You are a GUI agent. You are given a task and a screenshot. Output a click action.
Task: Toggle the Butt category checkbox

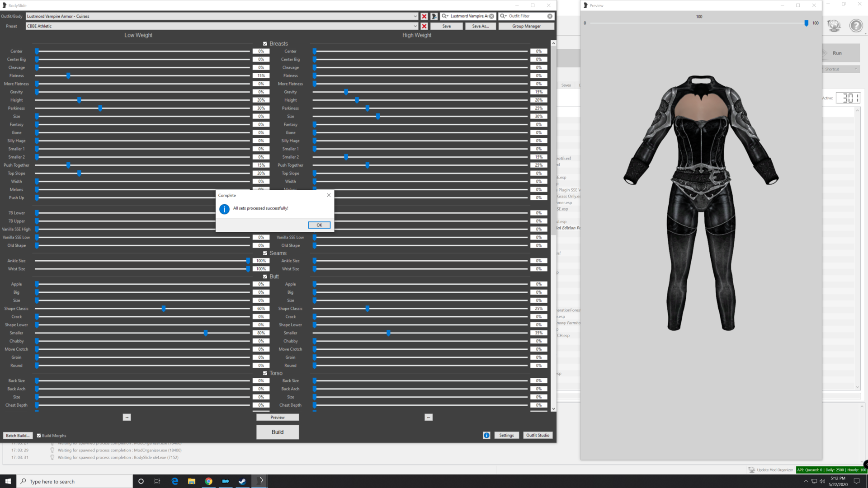pyautogui.click(x=265, y=277)
